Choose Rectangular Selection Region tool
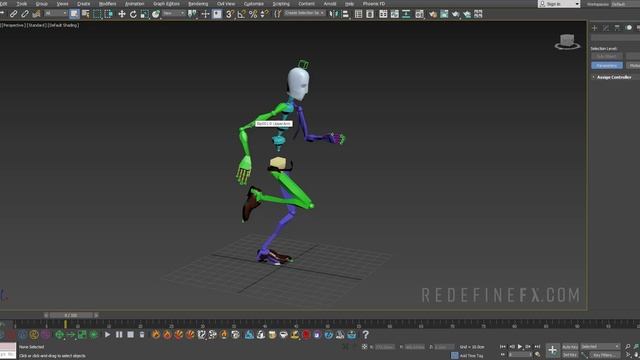The height and width of the screenshot is (360, 640). (97, 14)
